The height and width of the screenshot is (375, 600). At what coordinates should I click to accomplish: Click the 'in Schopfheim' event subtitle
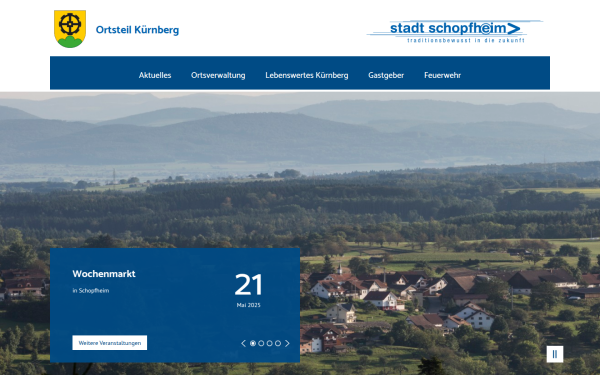(91, 291)
